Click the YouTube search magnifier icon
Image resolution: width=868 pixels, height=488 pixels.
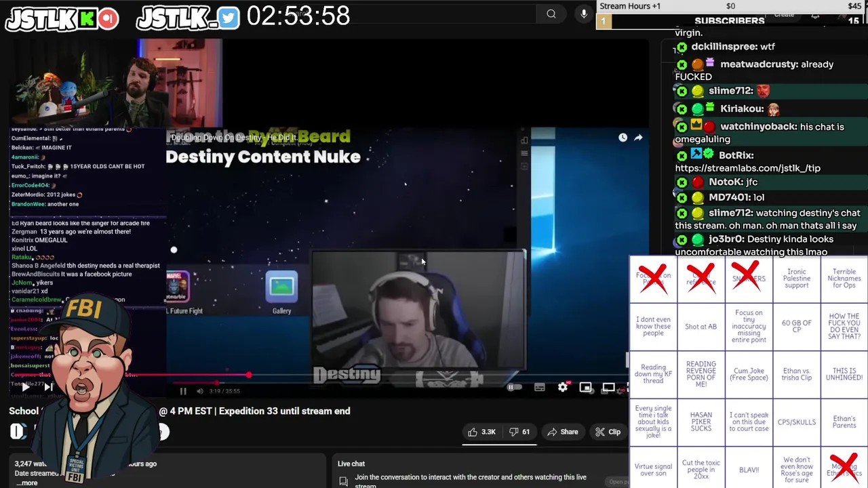point(551,14)
